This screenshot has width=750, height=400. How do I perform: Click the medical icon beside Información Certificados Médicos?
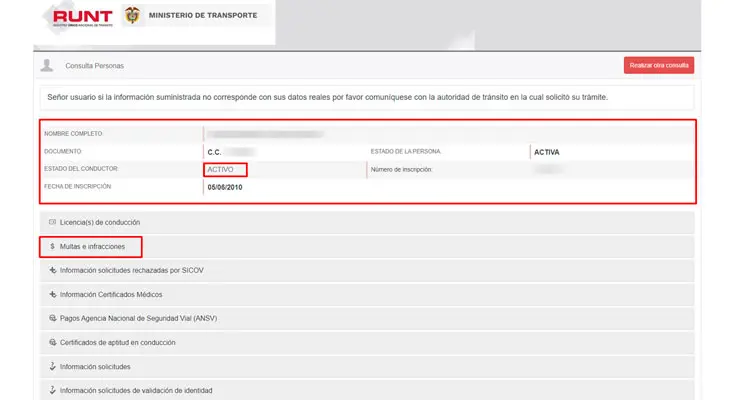point(53,294)
